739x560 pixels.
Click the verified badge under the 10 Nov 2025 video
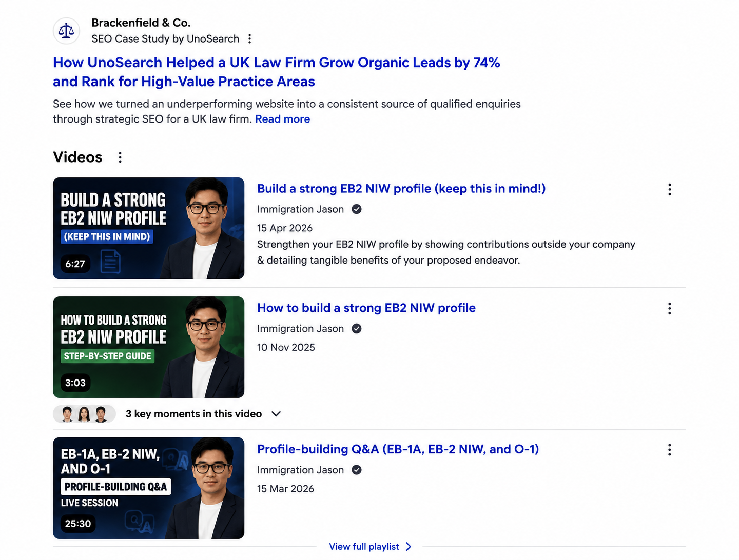[x=357, y=329]
